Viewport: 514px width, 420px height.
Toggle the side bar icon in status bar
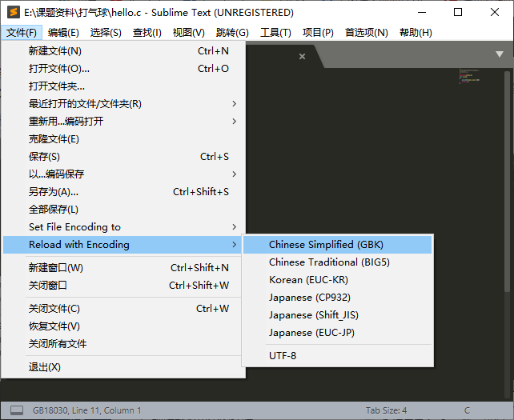coord(17,410)
